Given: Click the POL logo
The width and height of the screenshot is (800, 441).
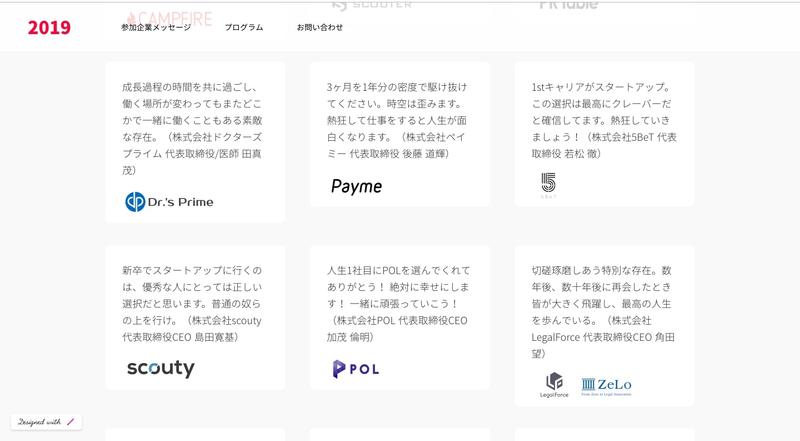Looking at the screenshot, I should point(356,369).
